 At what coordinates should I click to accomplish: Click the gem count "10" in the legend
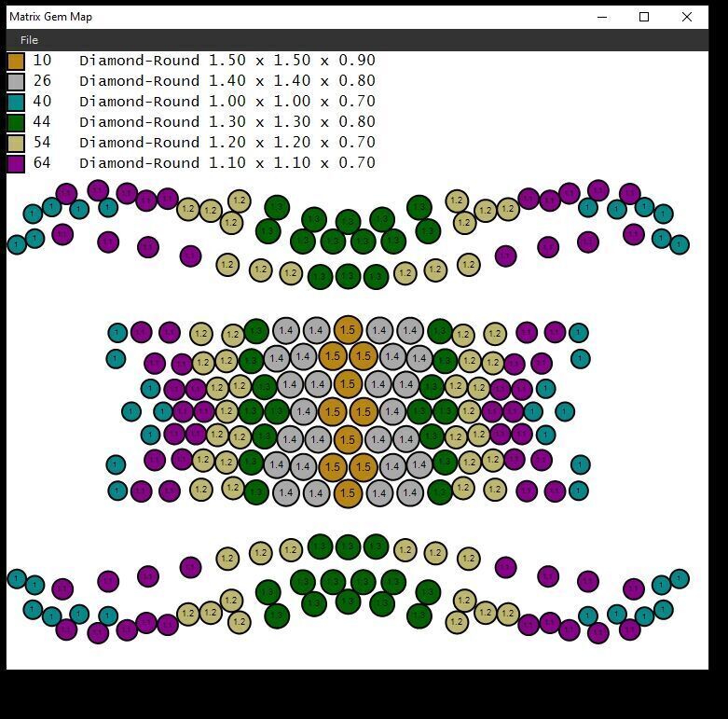tap(42, 61)
